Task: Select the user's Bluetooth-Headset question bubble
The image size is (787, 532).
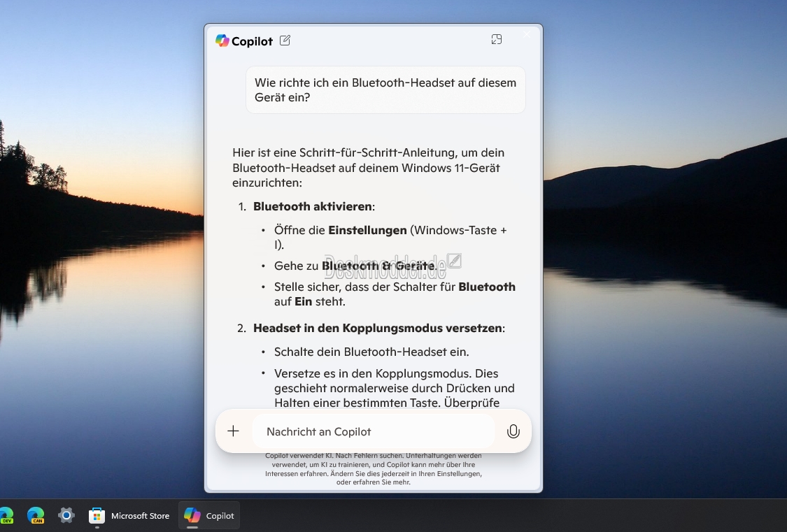Action: click(385, 90)
